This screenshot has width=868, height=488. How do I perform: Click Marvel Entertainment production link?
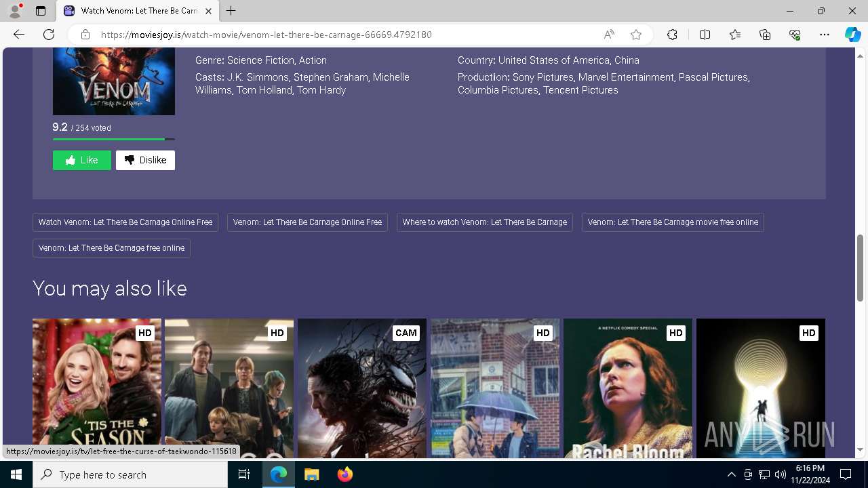click(x=626, y=77)
